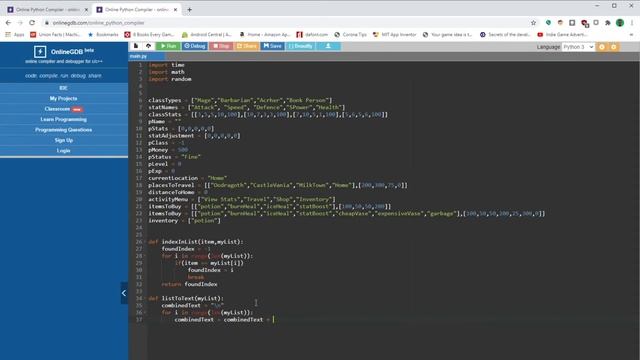Select the main.py file tab
Screen dimensions: 640x360
[138, 56]
